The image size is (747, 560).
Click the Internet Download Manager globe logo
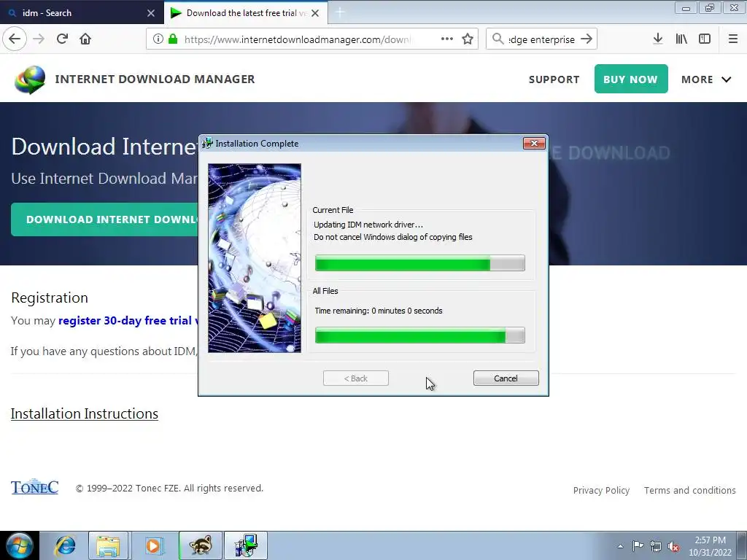click(x=29, y=79)
